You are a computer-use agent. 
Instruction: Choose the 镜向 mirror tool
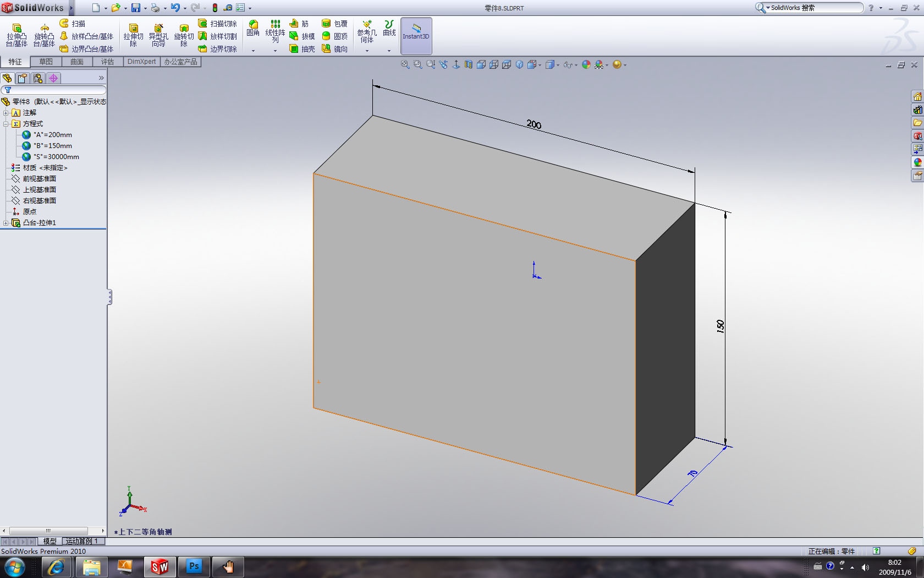(x=334, y=49)
